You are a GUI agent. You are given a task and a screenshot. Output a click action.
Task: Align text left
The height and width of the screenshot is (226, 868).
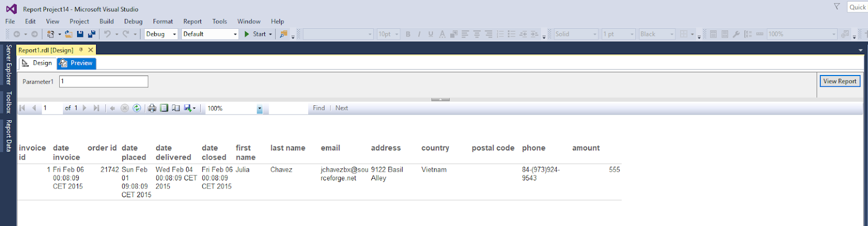465,34
